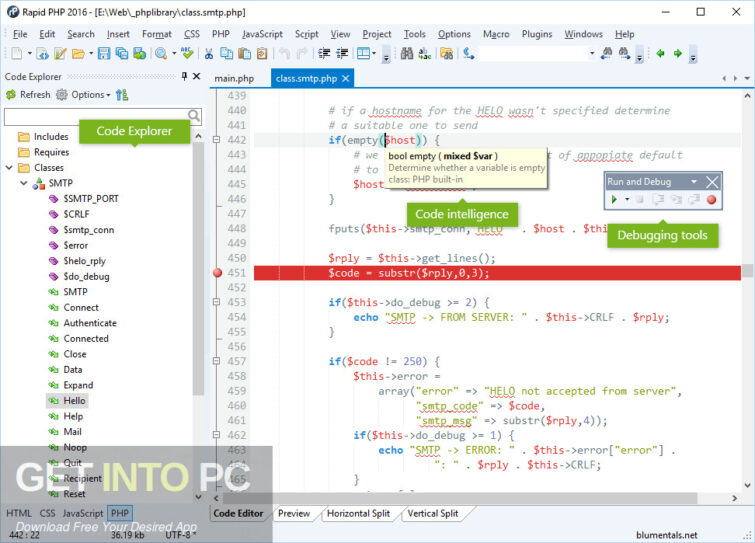Open the layout panel toolbar dropdown
Viewport: 755px width, 543px height.
click(x=374, y=53)
